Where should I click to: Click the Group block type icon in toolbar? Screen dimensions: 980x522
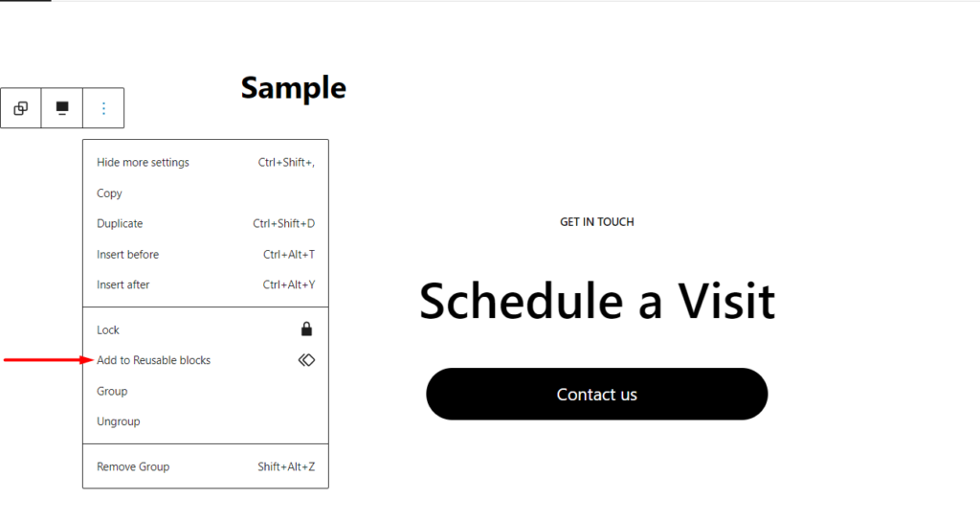(21, 108)
